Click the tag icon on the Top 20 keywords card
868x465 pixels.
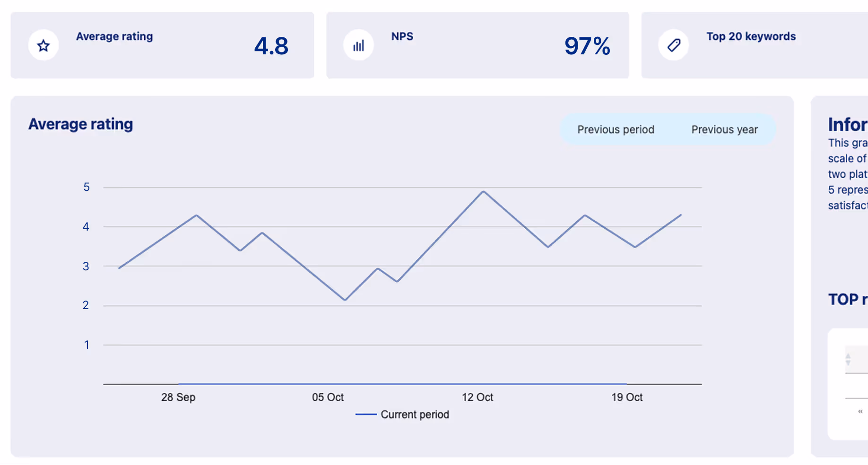(x=673, y=45)
